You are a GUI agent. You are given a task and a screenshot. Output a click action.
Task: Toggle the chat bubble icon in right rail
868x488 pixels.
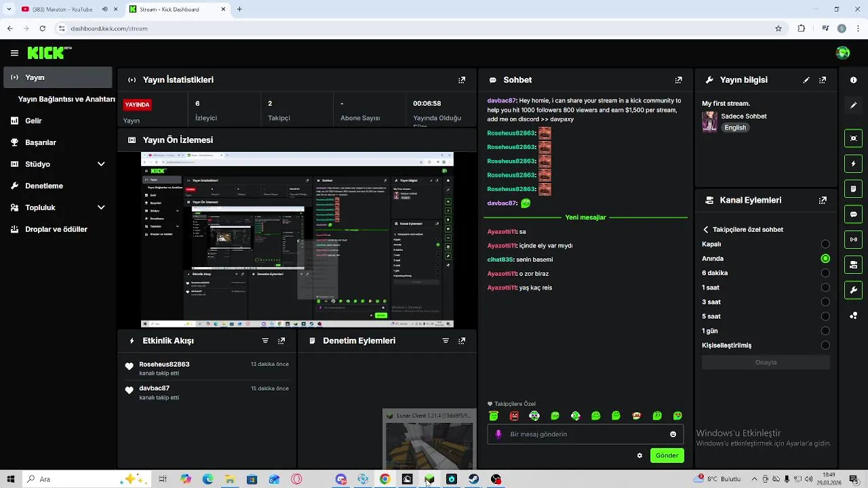(853, 214)
